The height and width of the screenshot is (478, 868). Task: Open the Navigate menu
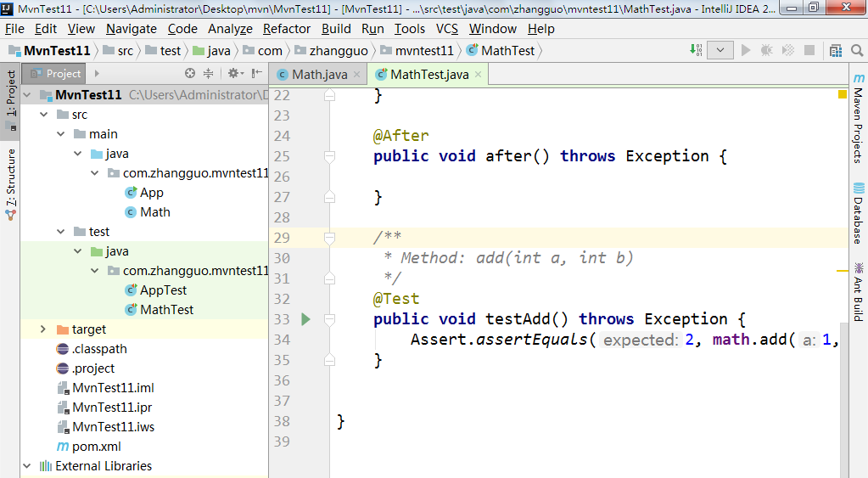pos(132,29)
